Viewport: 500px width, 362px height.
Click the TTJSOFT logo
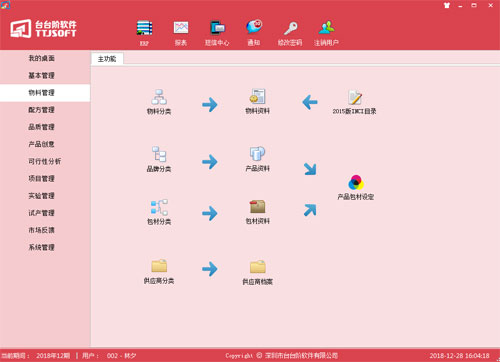point(43,28)
